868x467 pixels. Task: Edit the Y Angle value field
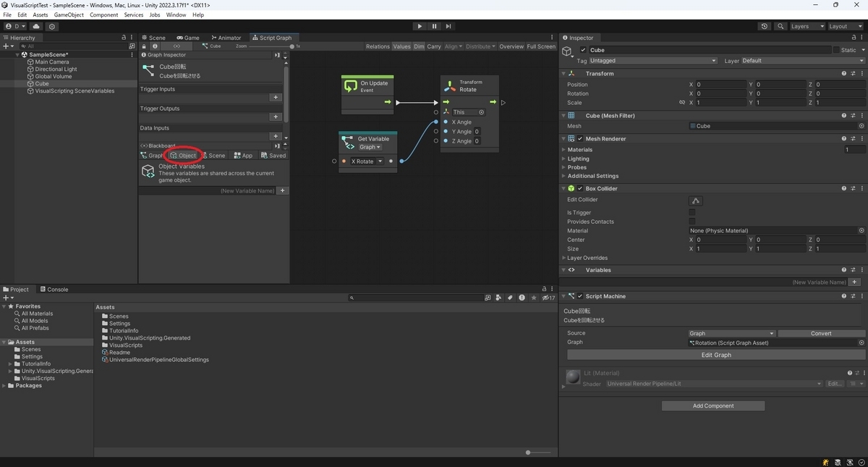(477, 132)
